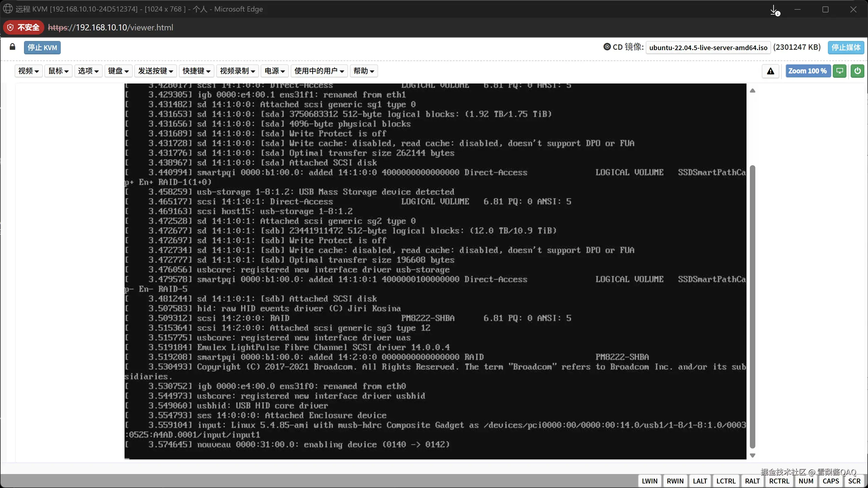Click the globe site icon in title bar
The height and width of the screenshot is (488, 868).
point(8,9)
